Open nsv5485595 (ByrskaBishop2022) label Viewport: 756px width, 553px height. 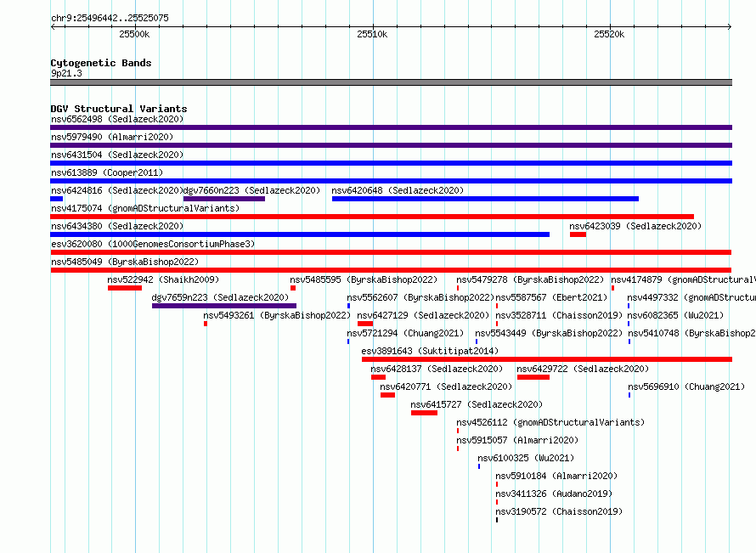click(364, 279)
